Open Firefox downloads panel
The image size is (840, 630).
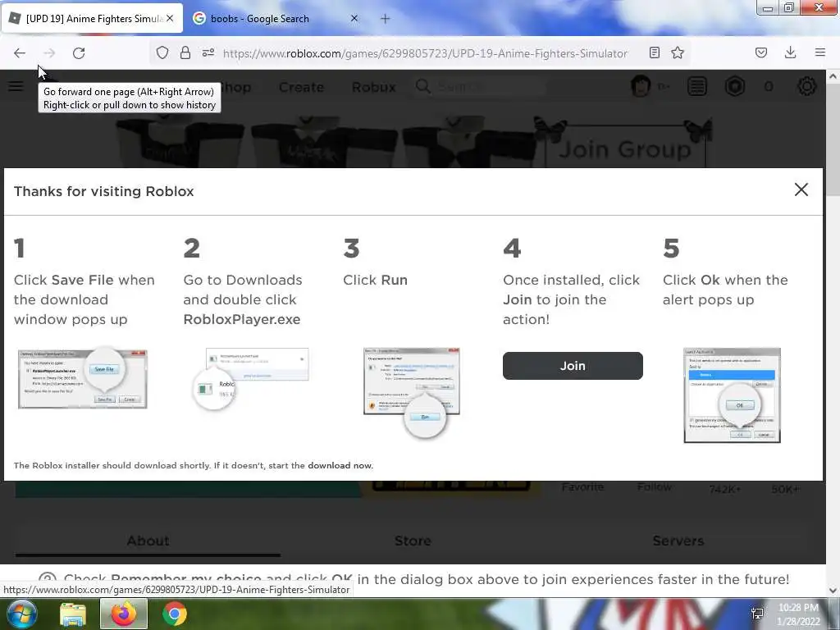pos(790,52)
